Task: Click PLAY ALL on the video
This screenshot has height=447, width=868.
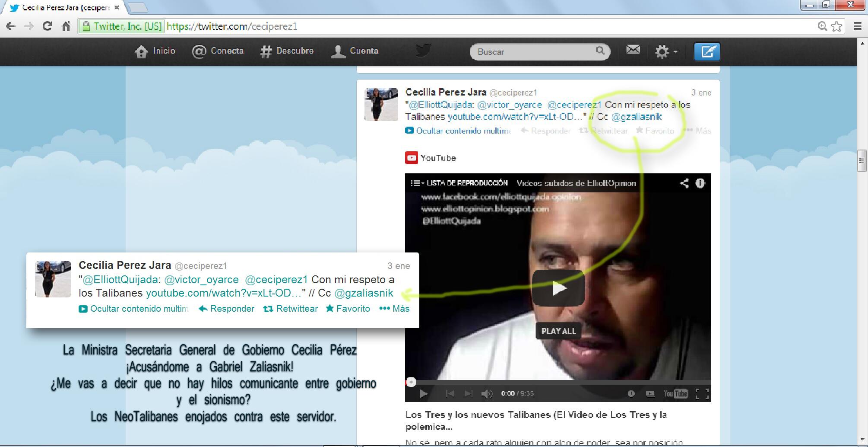Action: tap(558, 331)
